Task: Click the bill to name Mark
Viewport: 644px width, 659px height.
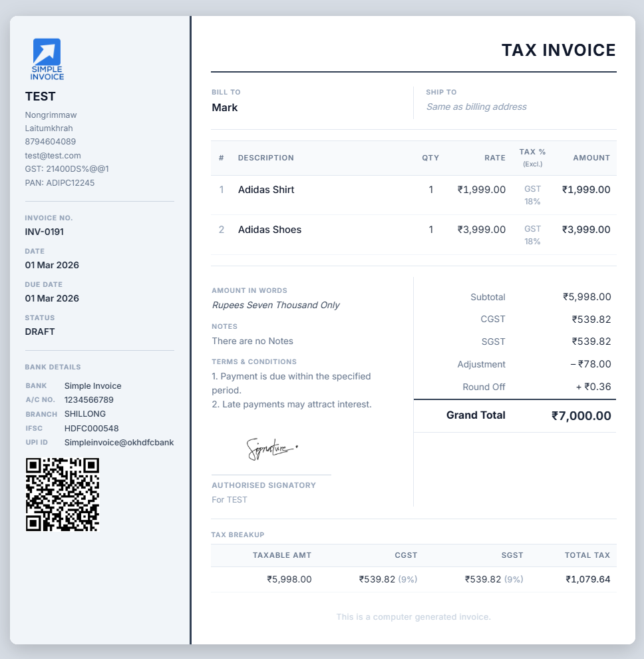Action: [225, 108]
